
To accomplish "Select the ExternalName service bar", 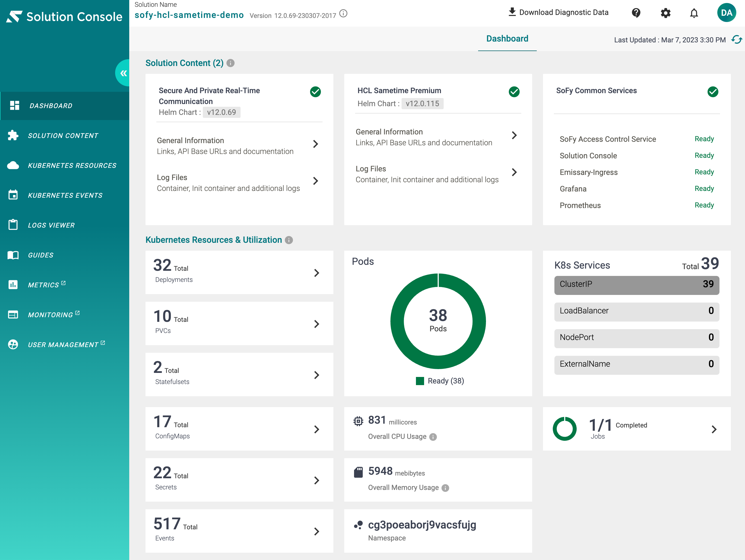I will [x=637, y=365].
